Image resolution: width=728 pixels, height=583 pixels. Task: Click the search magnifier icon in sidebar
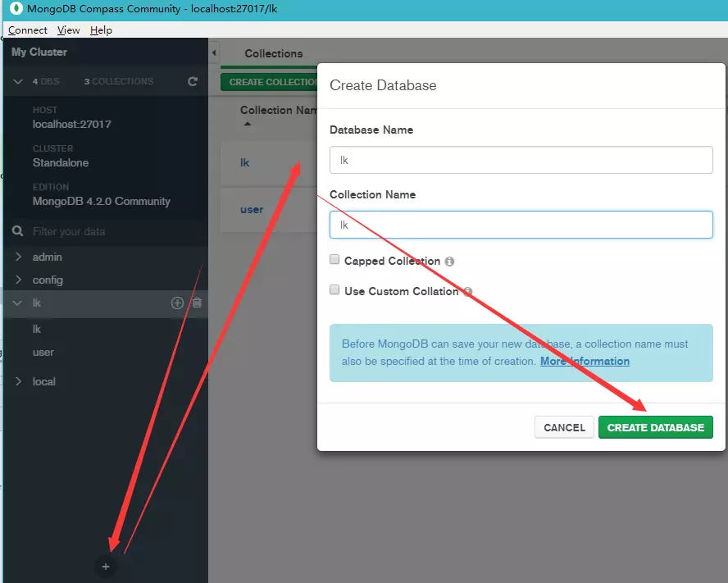point(18,231)
